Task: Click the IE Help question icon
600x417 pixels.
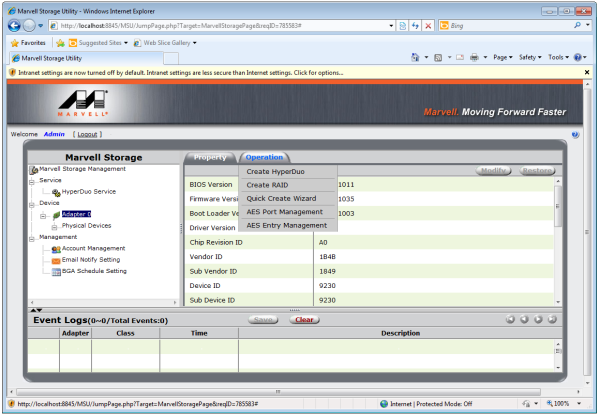Action: (578, 57)
